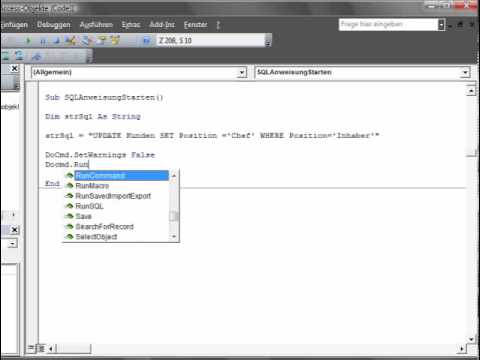
Task: Open the ? help menu
Action: click(x=218, y=25)
